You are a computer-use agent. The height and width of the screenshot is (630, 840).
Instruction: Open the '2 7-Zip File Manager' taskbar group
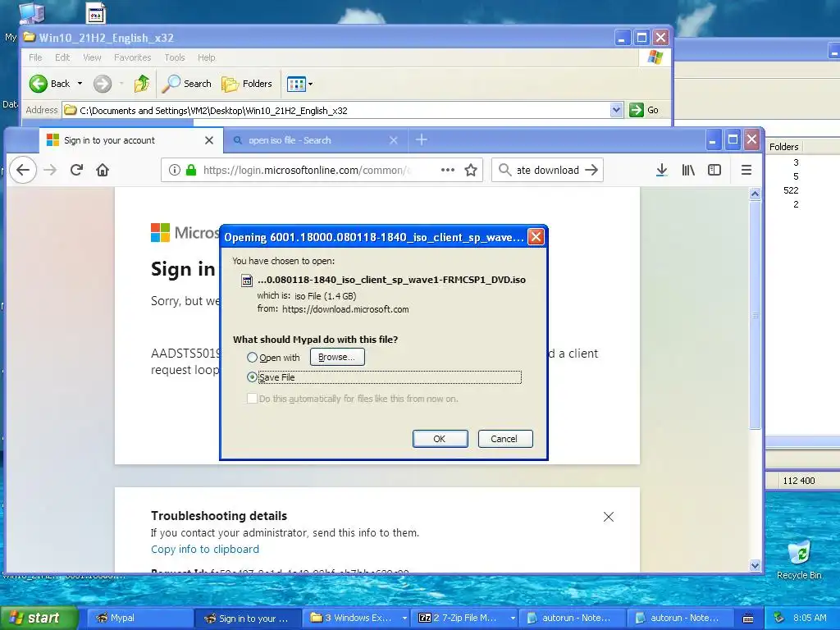tap(466, 618)
